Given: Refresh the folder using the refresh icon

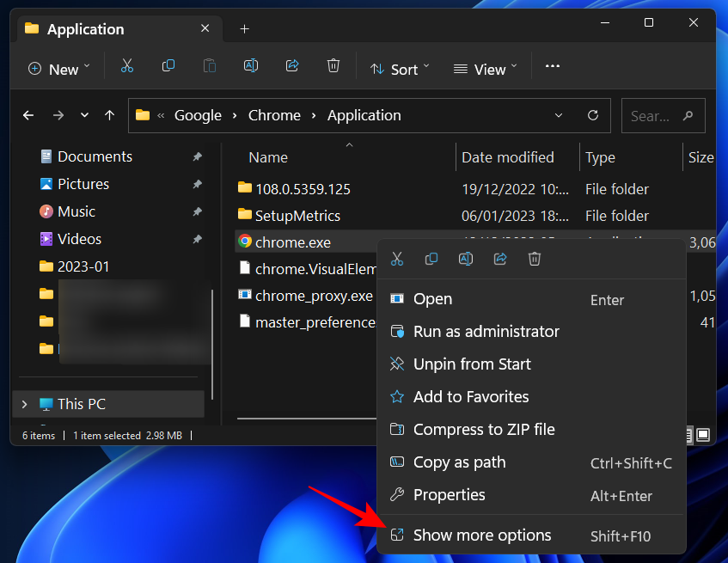Looking at the screenshot, I should click(593, 115).
